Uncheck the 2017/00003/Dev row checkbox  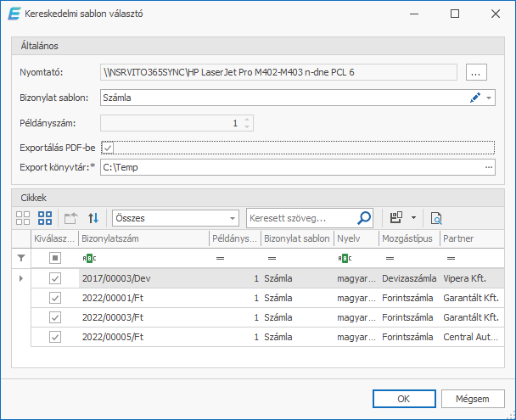(55, 278)
